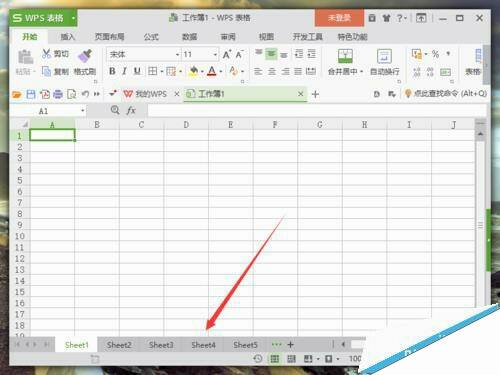
Task: Expand the font name dropdown
Action: click(177, 55)
